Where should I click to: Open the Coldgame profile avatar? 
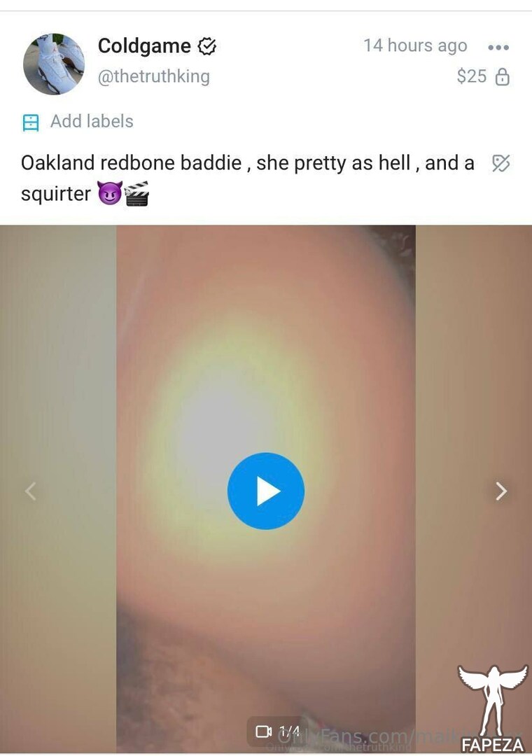click(x=54, y=64)
